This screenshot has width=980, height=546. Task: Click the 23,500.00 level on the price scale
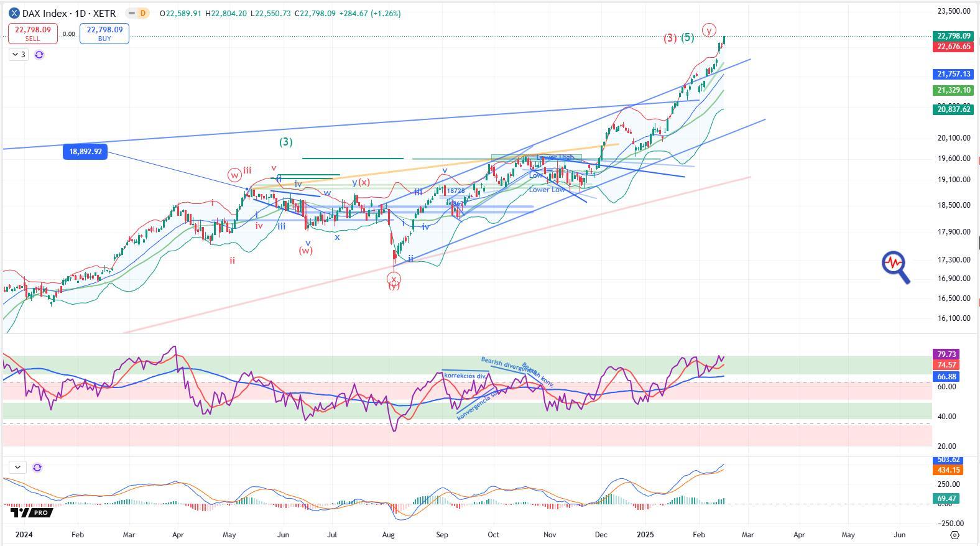tap(953, 11)
